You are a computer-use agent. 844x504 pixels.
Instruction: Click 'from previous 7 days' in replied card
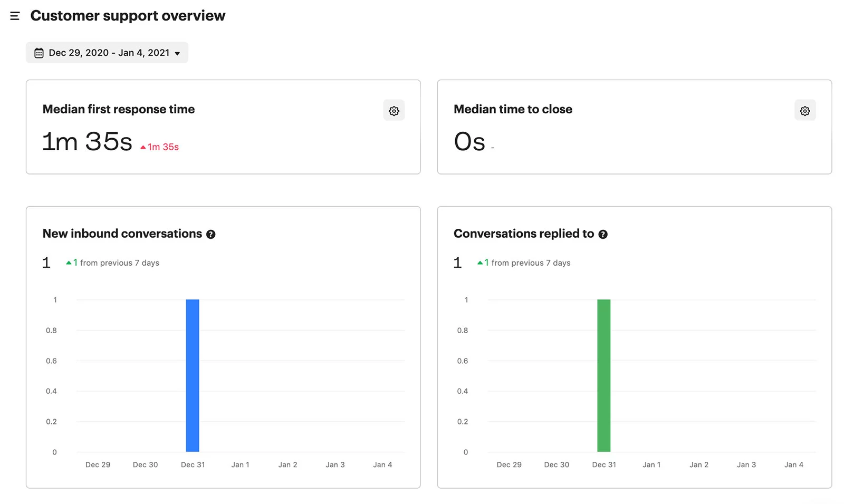point(531,263)
